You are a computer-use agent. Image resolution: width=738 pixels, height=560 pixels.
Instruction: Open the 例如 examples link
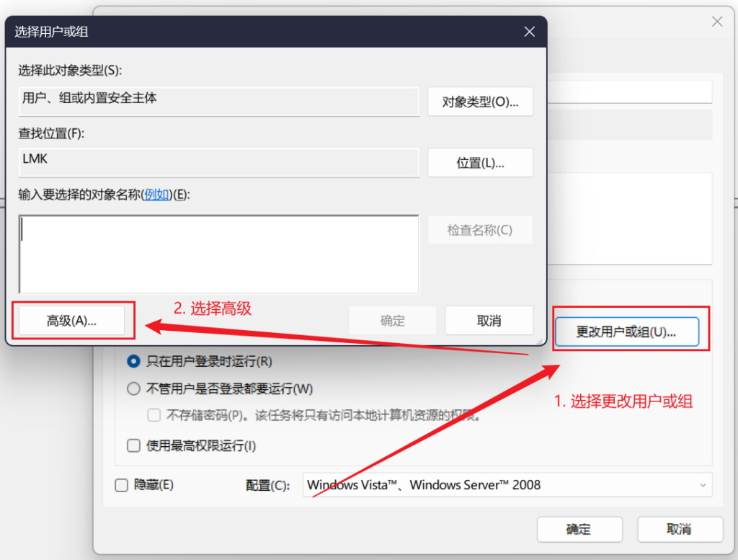pos(157,195)
